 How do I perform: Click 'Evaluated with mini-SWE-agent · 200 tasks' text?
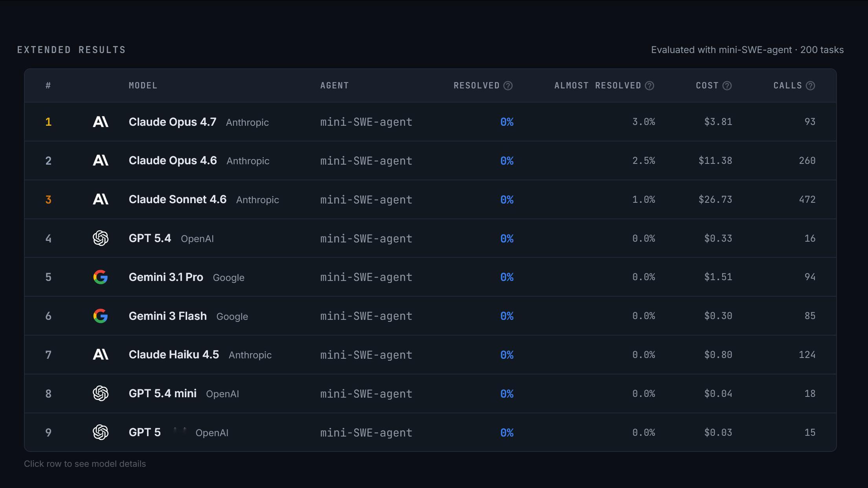(747, 50)
